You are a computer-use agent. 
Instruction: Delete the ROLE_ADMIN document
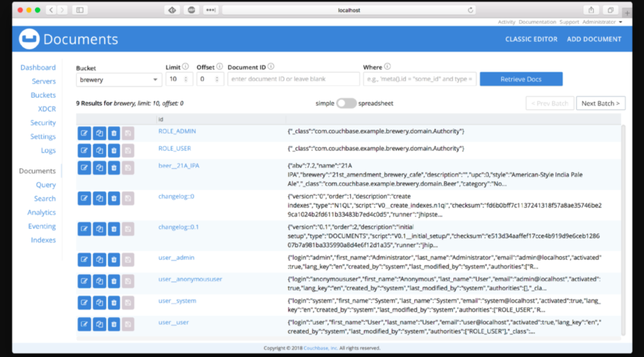pos(114,133)
